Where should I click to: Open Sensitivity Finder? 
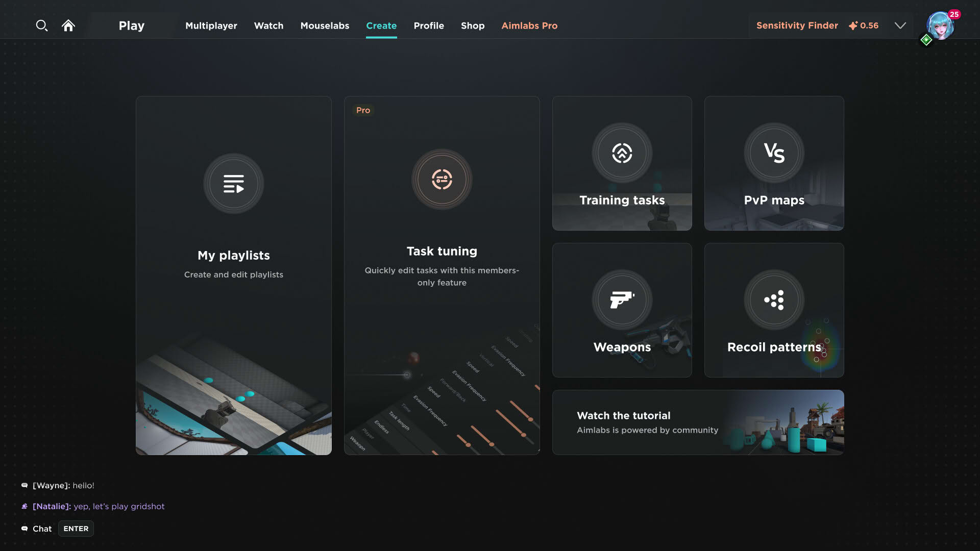(x=797, y=26)
